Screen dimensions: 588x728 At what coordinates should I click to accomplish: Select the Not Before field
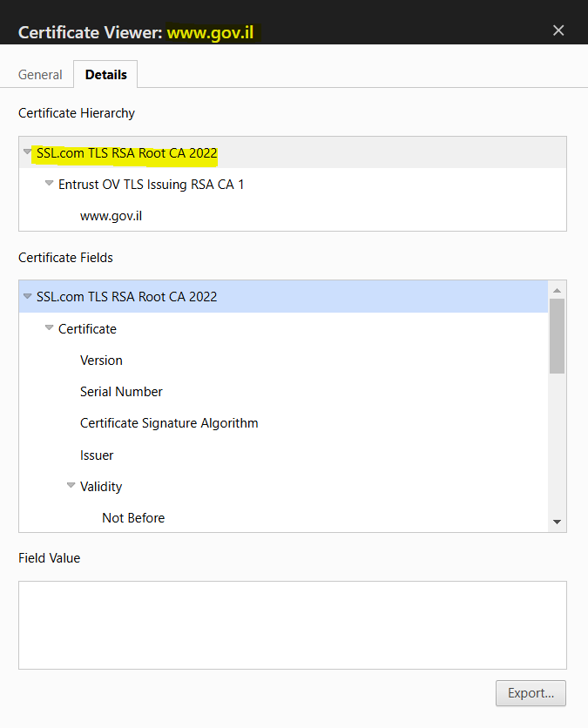[133, 518]
